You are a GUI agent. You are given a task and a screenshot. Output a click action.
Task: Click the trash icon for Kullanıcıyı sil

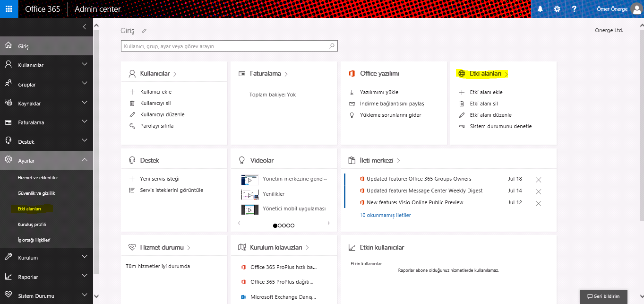click(x=132, y=104)
